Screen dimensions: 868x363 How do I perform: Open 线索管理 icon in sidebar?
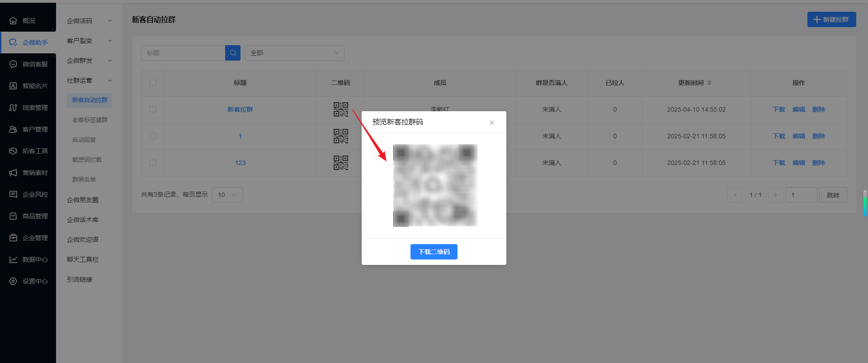click(x=13, y=108)
